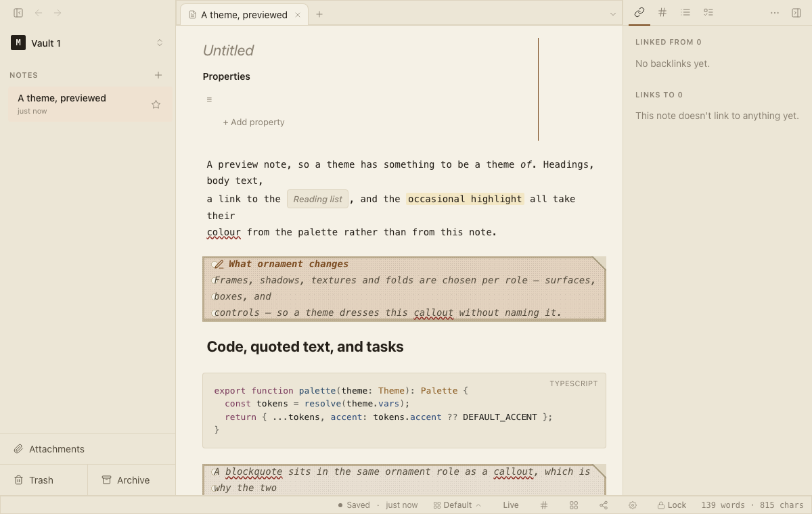Open the Trash folder
The image size is (812, 514).
click(43, 480)
